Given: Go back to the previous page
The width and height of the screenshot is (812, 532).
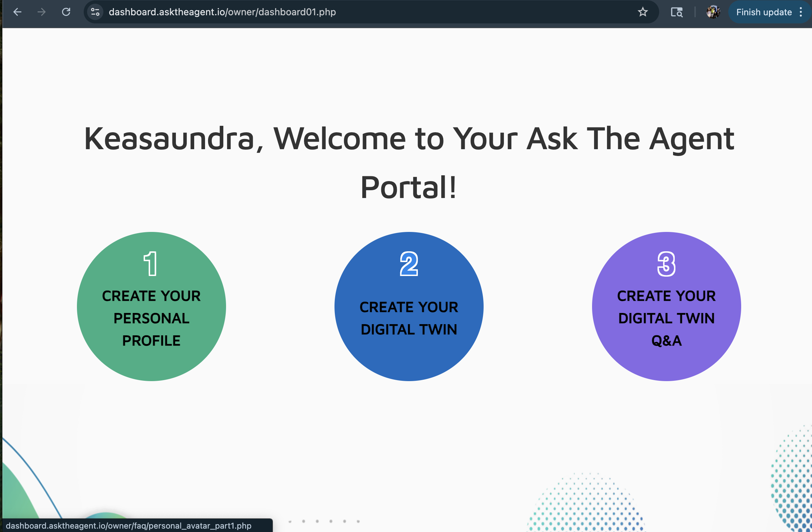Looking at the screenshot, I should [17, 12].
